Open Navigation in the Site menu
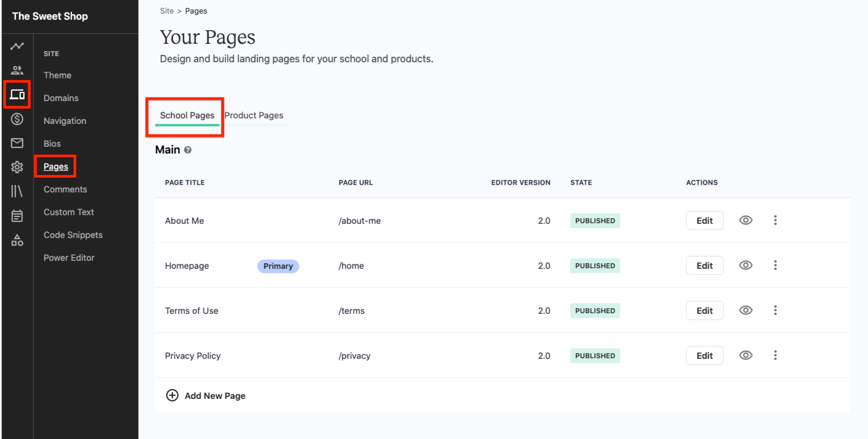Viewport: 868px width, 439px height. [x=65, y=121]
